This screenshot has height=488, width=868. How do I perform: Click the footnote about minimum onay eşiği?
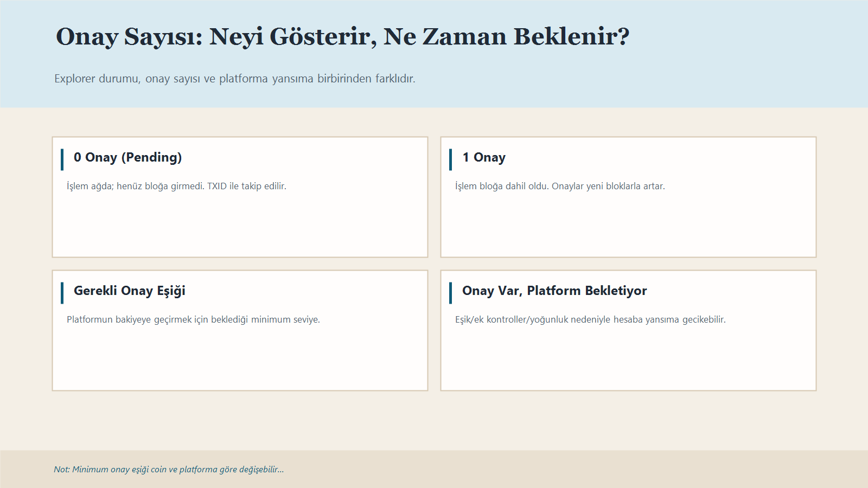(x=169, y=470)
